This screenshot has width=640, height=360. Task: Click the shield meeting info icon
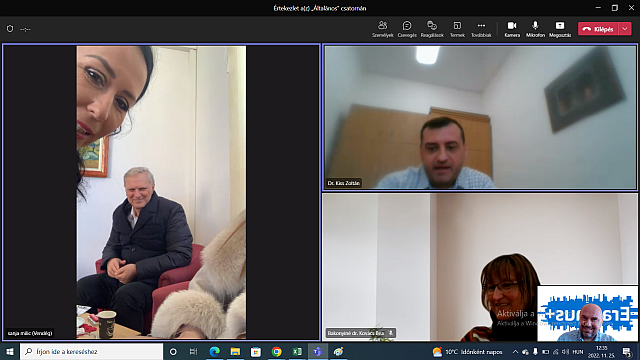10,29
